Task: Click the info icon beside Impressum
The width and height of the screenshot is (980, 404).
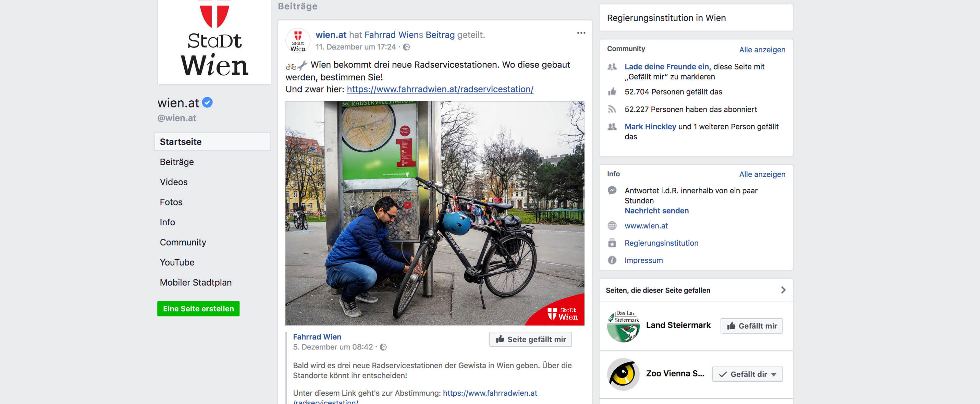Action: tap(612, 260)
